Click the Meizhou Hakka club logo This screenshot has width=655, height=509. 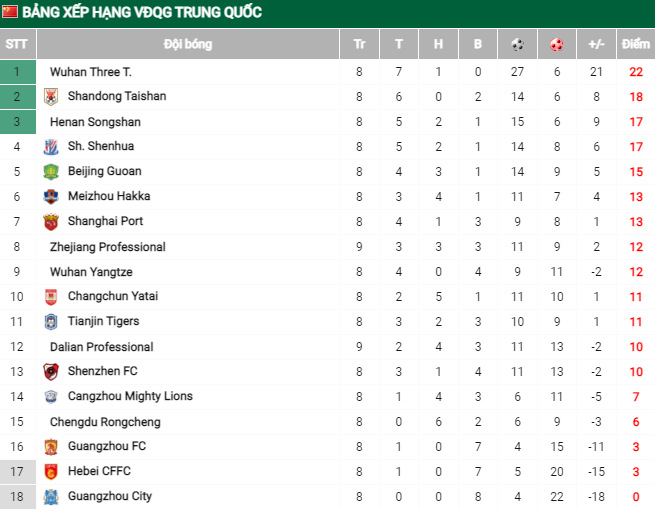(51, 197)
